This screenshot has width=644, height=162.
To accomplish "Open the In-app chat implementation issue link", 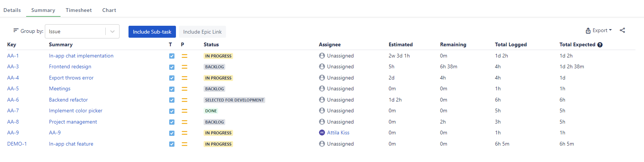I will coord(81,56).
